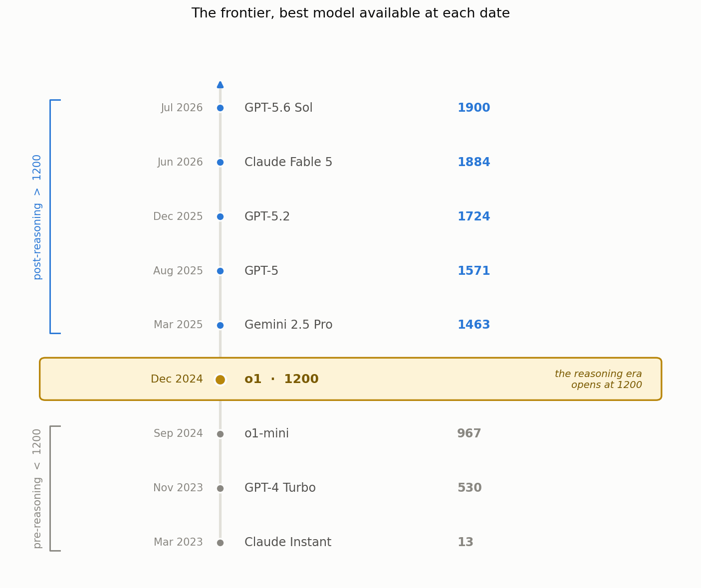Select the 'Nov 2023' date label
The image size is (701, 588).
(178, 488)
